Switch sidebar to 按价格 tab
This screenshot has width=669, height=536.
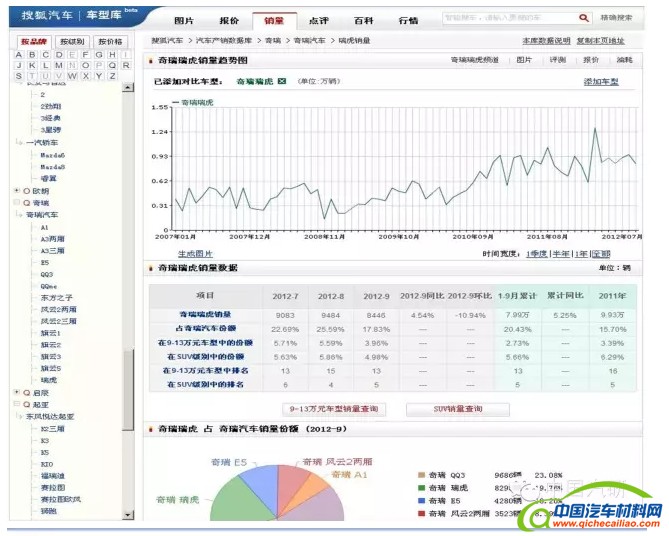pyautogui.click(x=110, y=41)
